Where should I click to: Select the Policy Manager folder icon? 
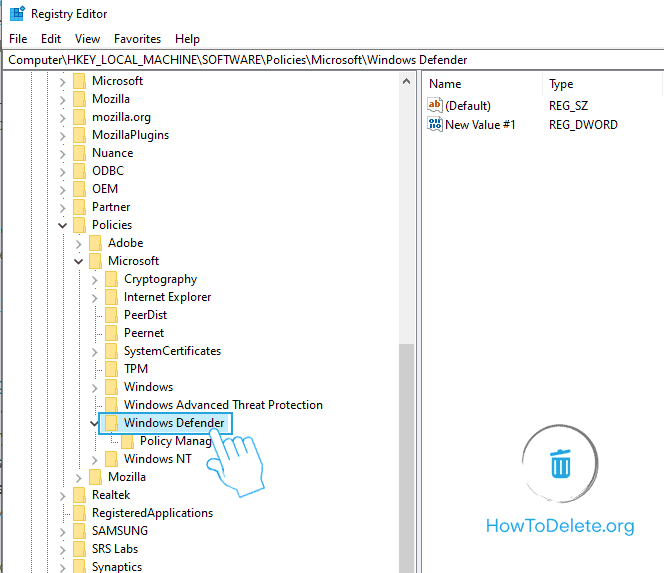tap(128, 441)
